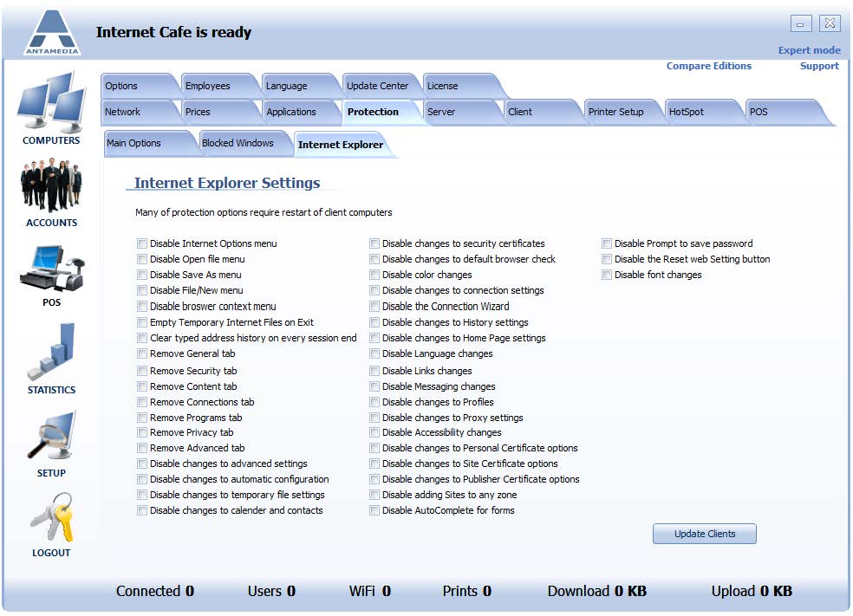Open the Computers section icon
The image size is (853, 616).
click(x=51, y=103)
